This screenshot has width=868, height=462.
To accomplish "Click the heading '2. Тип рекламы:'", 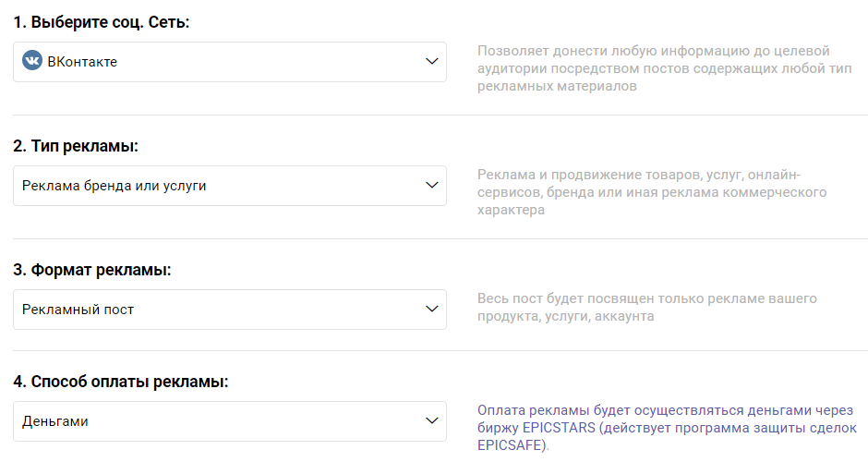I will click(x=81, y=145).
